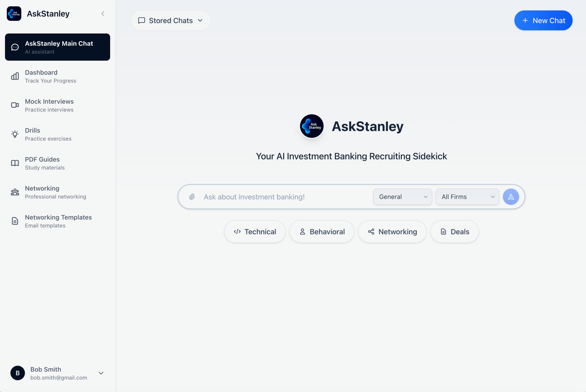The width and height of the screenshot is (586, 392).
Task: Click the Dashboard bar chart icon
Action: [x=15, y=76]
